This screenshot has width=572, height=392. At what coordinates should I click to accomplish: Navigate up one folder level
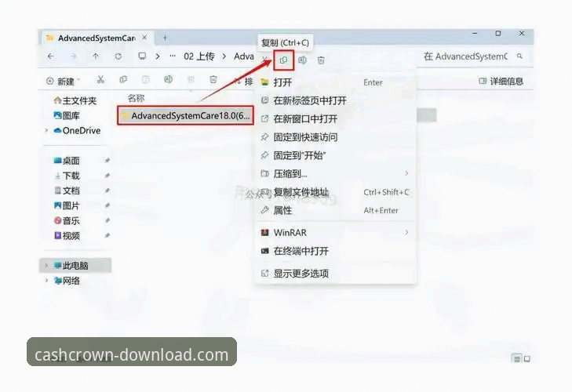click(96, 56)
